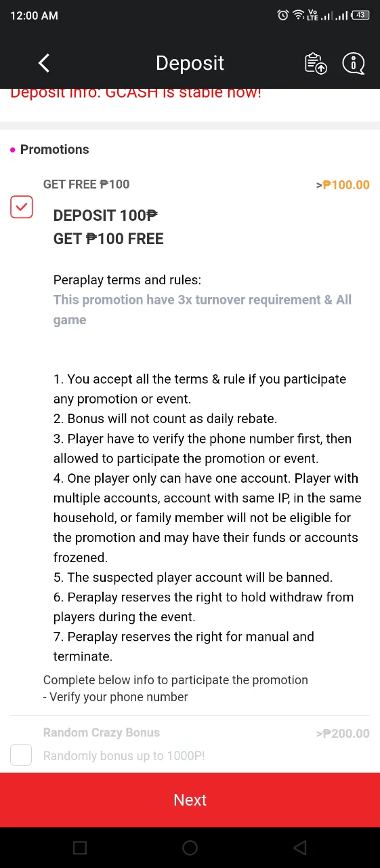Screen dimensions: 380x868
Task: Uncheck the GET FREE ₱100 promotion checkbox
Action: [x=21, y=207]
